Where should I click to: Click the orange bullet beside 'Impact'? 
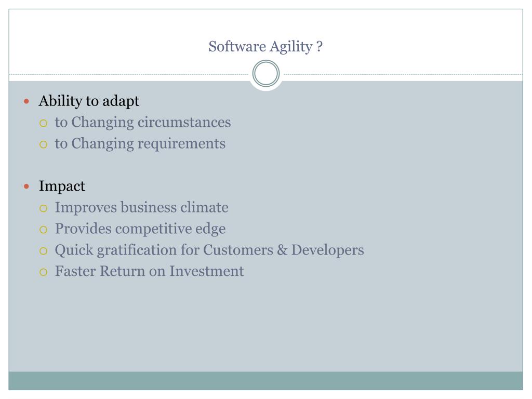26,187
